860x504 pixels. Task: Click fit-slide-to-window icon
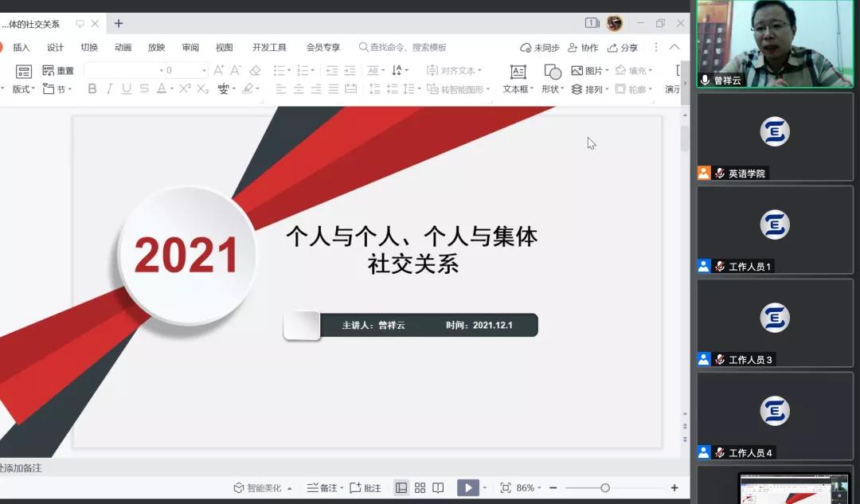[x=505, y=488]
